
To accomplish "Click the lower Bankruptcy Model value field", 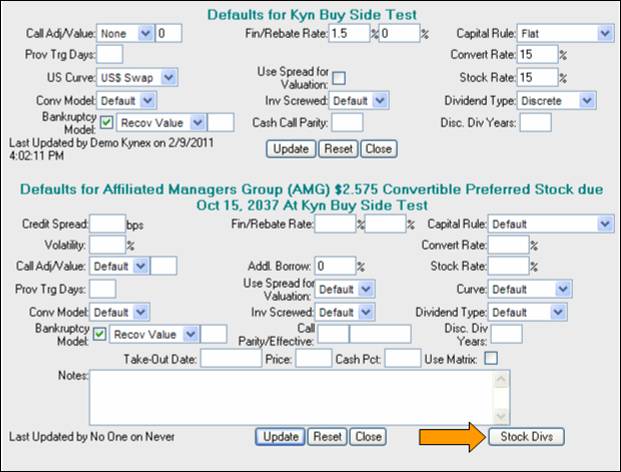I will [214, 335].
